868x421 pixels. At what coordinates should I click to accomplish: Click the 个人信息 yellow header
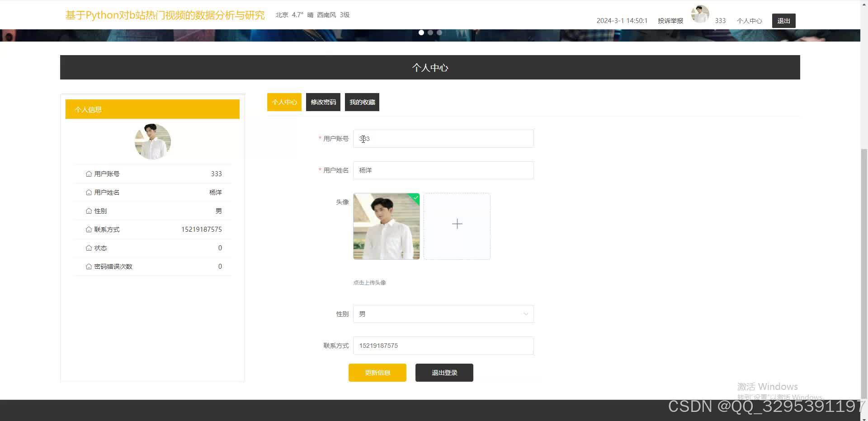pyautogui.click(x=152, y=109)
